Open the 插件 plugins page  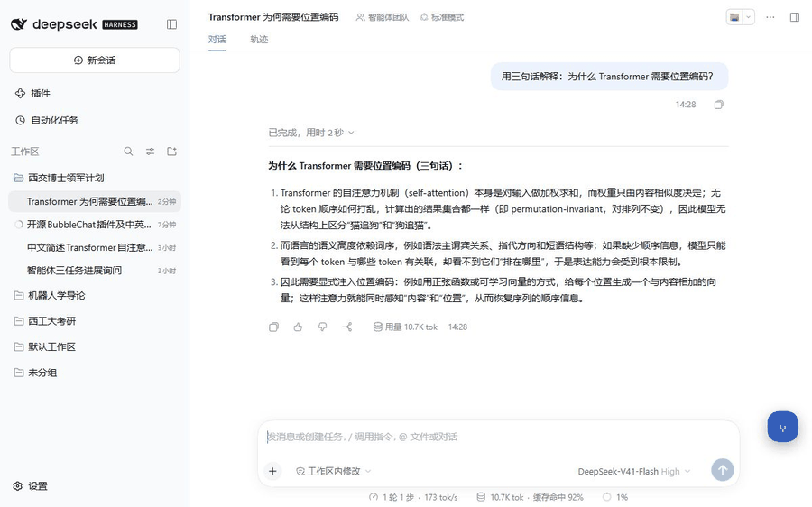(x=32, y=93)
